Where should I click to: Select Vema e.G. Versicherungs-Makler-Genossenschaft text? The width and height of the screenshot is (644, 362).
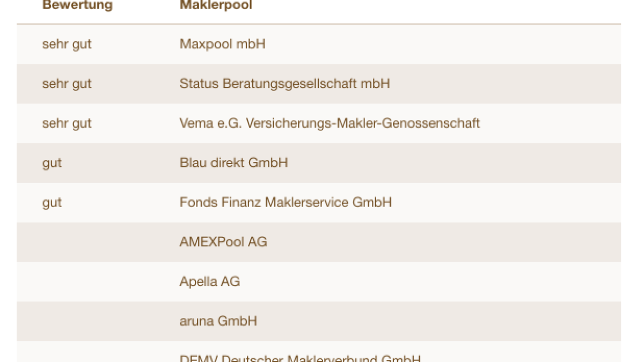pos(330,123)
